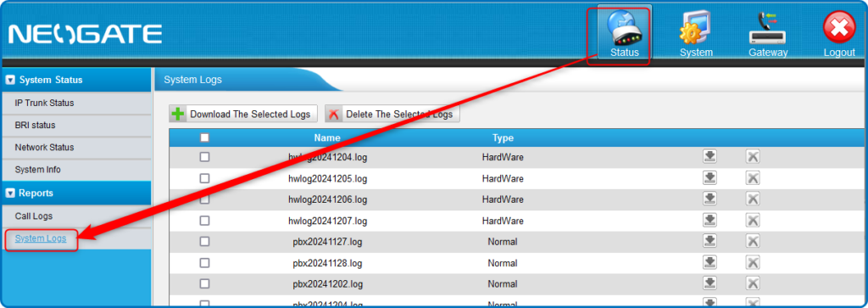Click HardWare type in hwlog20241204.log row

[503, 157]
